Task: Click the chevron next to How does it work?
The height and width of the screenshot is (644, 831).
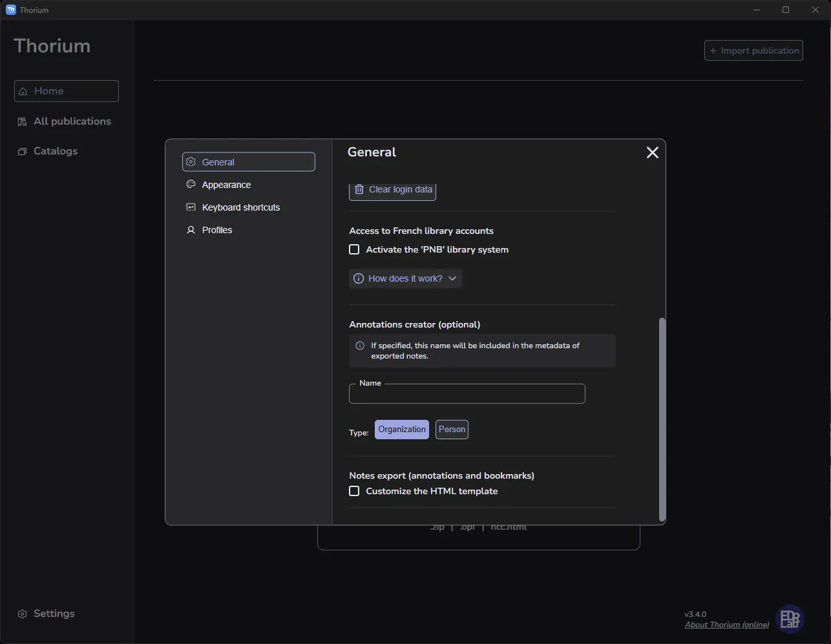Action: (x=452, y=278)
